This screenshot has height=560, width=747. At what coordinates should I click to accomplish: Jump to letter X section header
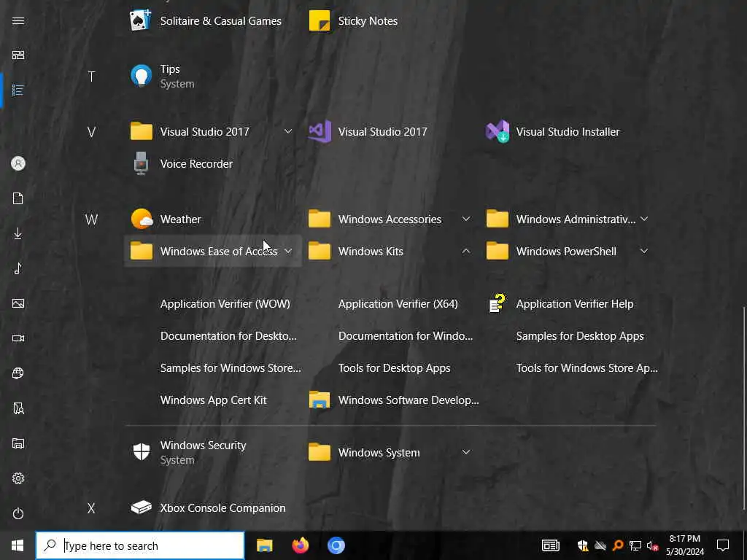(91, 508)
